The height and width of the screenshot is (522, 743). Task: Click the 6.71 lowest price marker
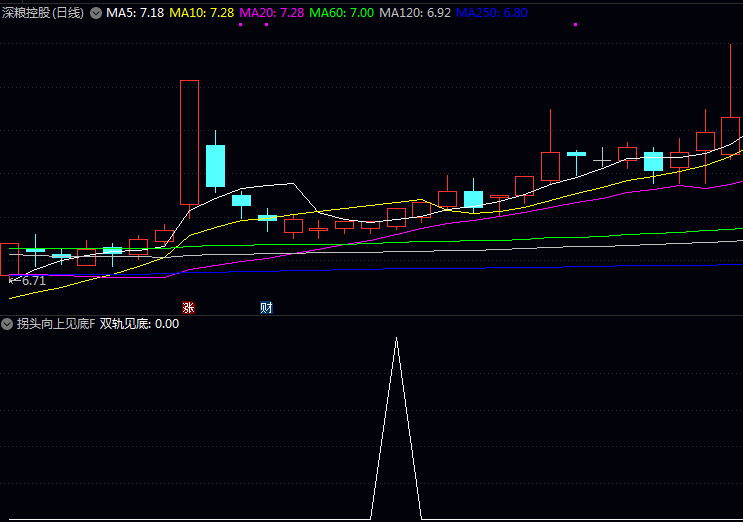tap(30, 281)
